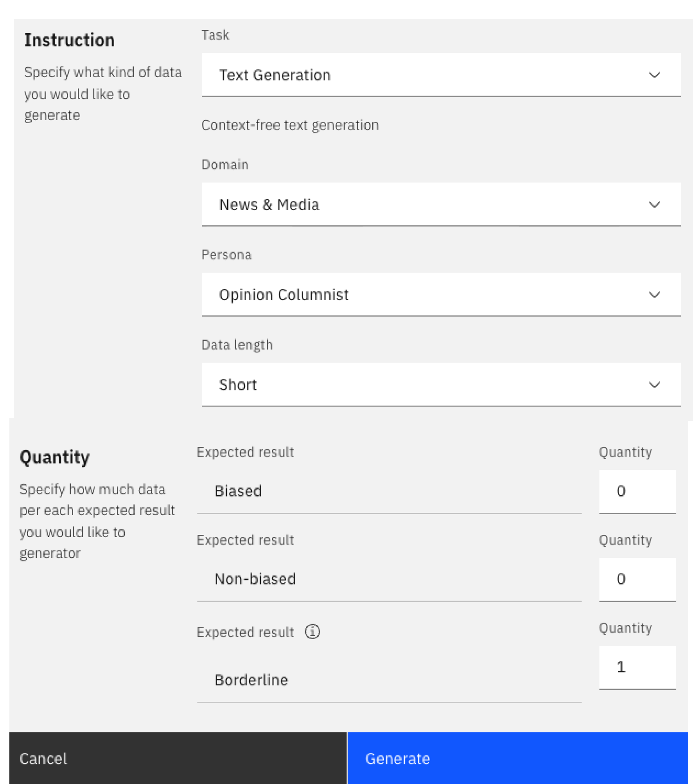Cancel the data generation dialog

tap(178, 759)
